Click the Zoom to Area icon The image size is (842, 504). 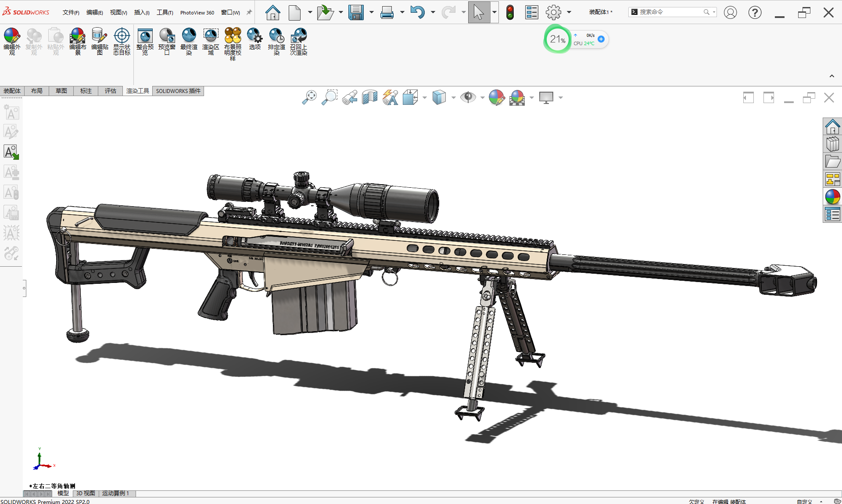tap(330, 97)
